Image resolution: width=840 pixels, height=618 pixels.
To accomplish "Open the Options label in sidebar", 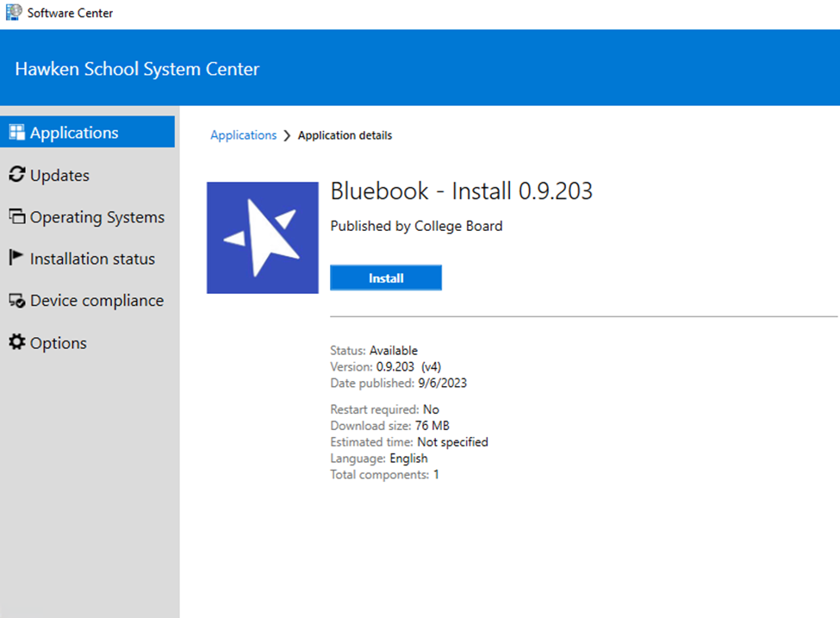I will tap(58, 343).
